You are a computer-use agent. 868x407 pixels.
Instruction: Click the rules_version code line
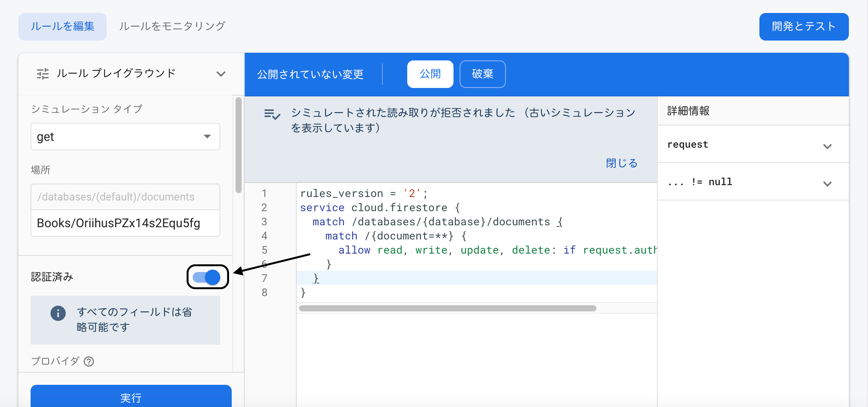(364, 194)
